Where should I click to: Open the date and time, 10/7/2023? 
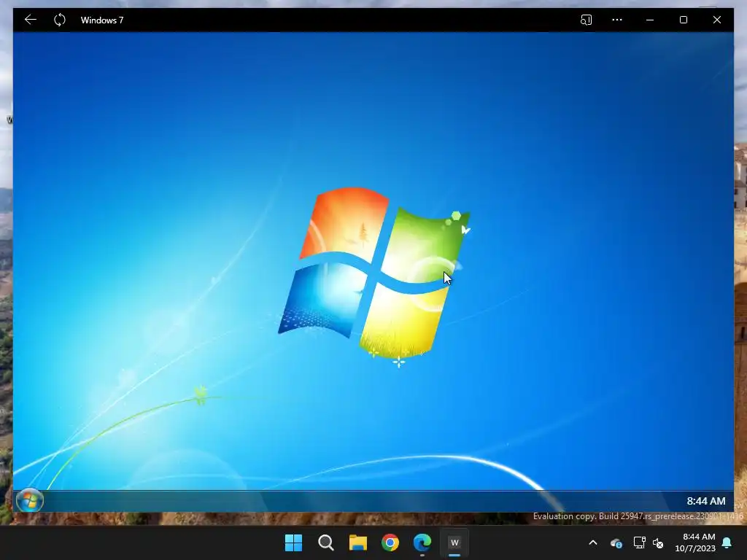point(695,542)
